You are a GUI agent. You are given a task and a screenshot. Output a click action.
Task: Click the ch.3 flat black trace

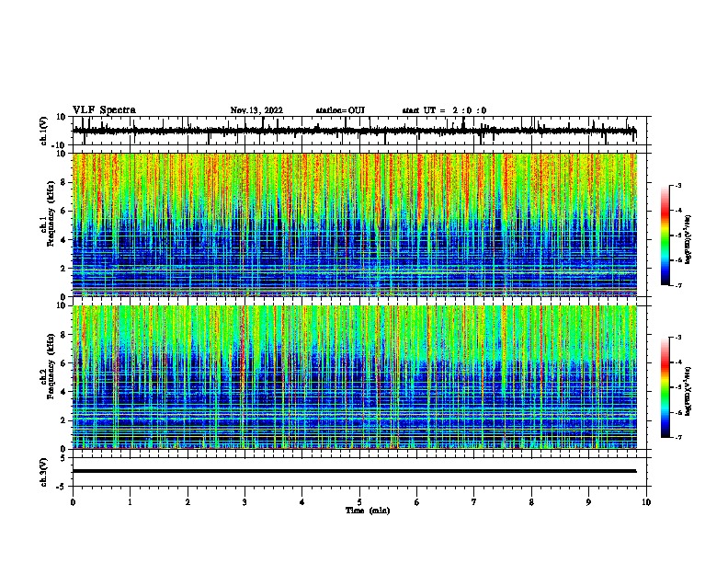click(x=354, y=471)
